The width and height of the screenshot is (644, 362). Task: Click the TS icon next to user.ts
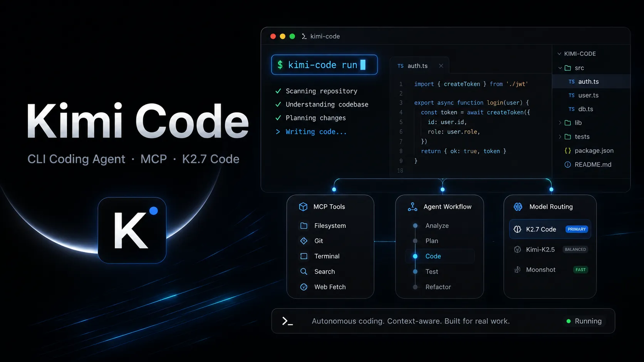[x=572, y=95]
